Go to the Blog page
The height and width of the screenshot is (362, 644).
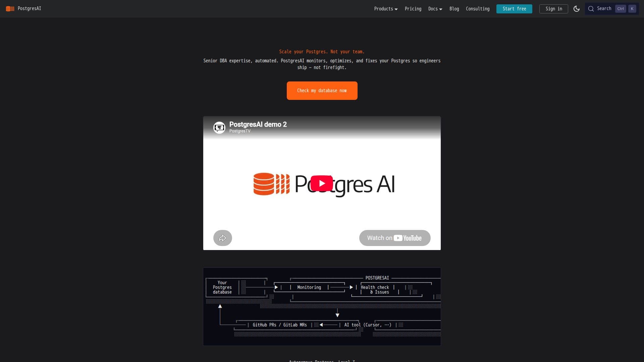(454, 9)
